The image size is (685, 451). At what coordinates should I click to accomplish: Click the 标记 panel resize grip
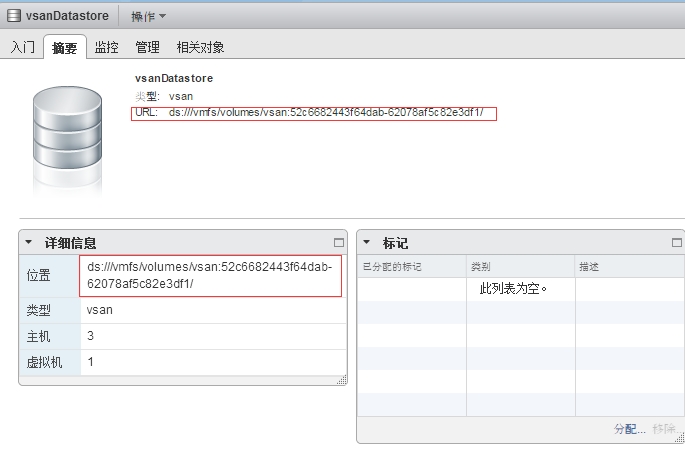tap(680, 437)
